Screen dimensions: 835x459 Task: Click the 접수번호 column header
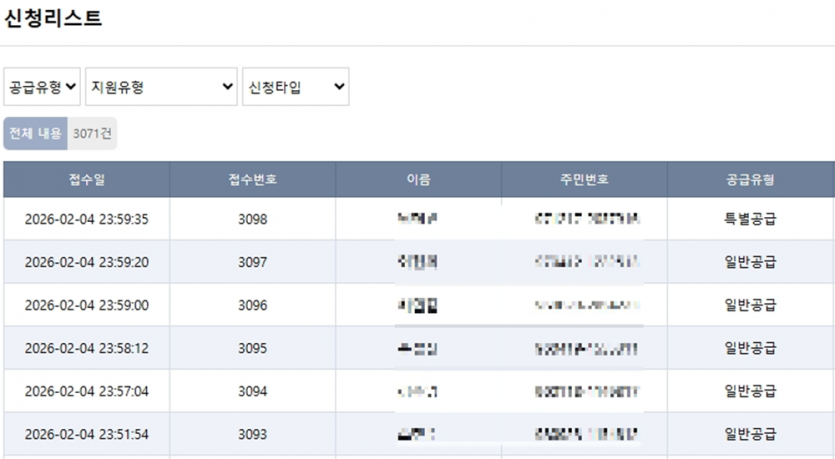pyautogui.click(x=252, y=180)
